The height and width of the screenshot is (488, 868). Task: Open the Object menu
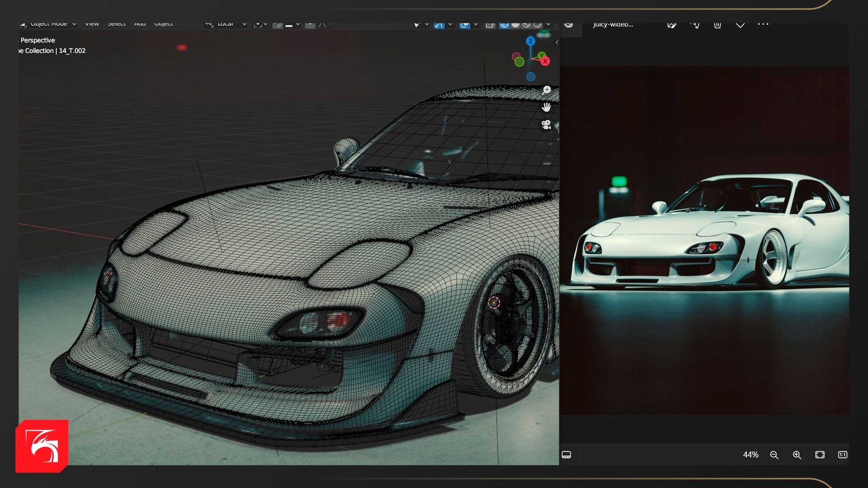(x=163, y=24)
